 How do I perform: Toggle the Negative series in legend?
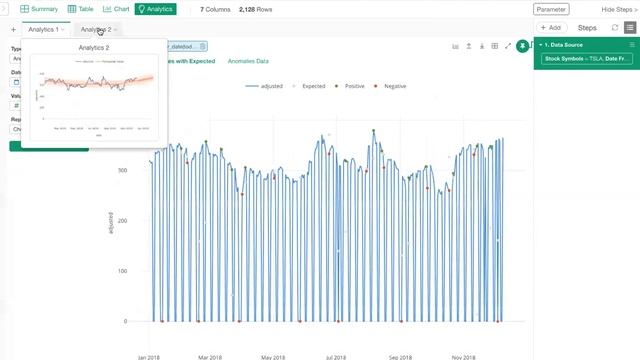tap(390, 86)
